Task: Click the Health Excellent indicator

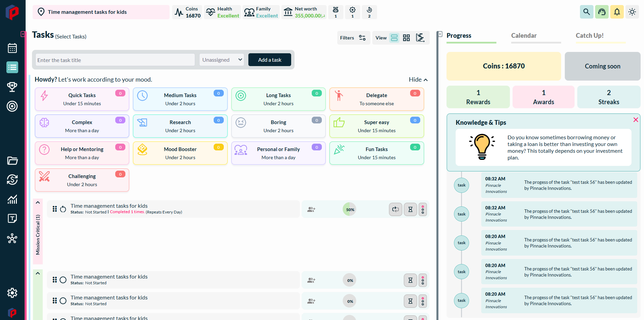Action: [222, 12]
